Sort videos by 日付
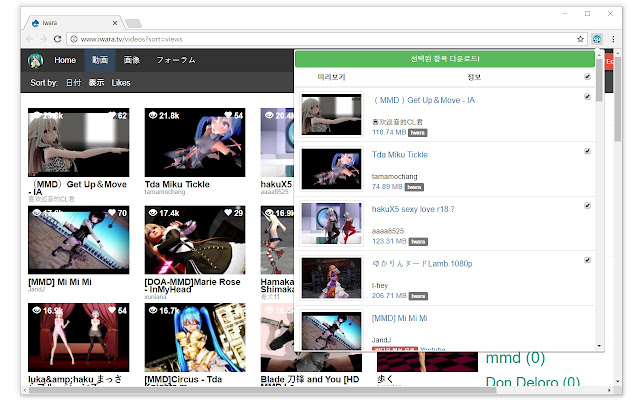Image resolution: width=640 pixels, height=400 pixels. pos(73,83)
